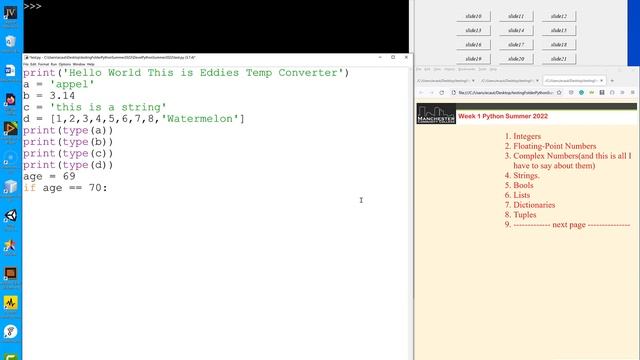The width and height of the screenshot is (640, 360).
Task: Open the white cube desktop shortcut
Action: coord(10,187)
